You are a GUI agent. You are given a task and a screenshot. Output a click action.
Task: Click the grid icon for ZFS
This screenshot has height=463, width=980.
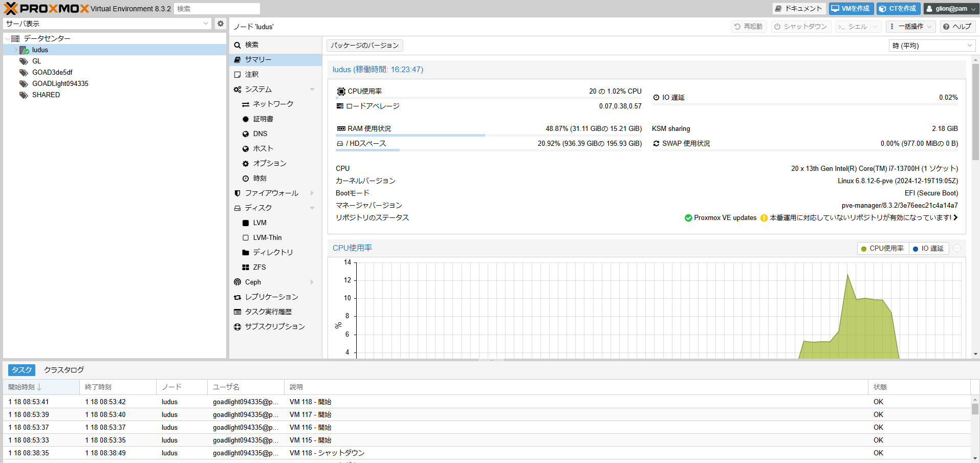(x=246, y=268)
